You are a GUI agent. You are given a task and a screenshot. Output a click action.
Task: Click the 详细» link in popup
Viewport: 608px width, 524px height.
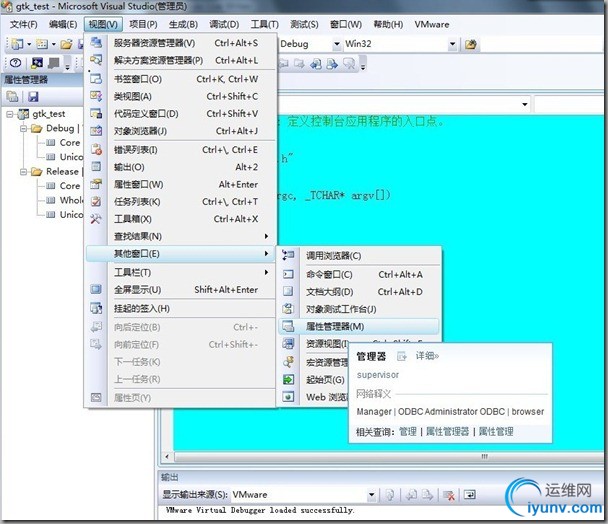(x=427, y=356)
